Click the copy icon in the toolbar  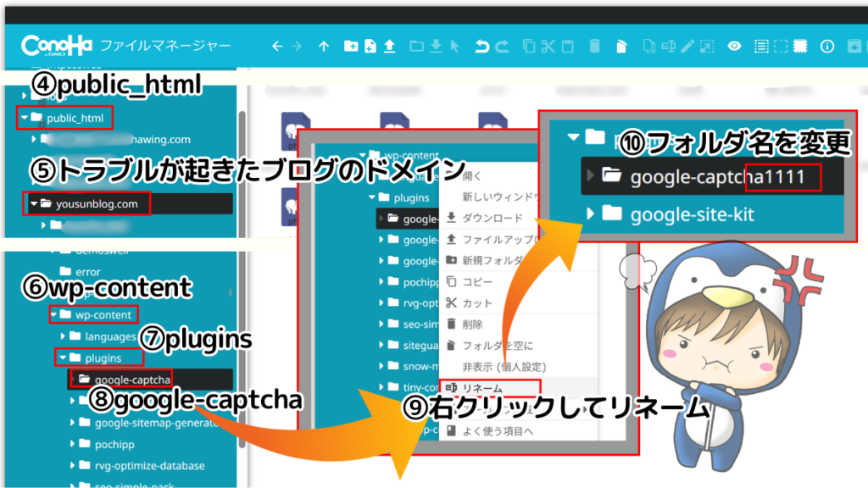coord(529,46)
